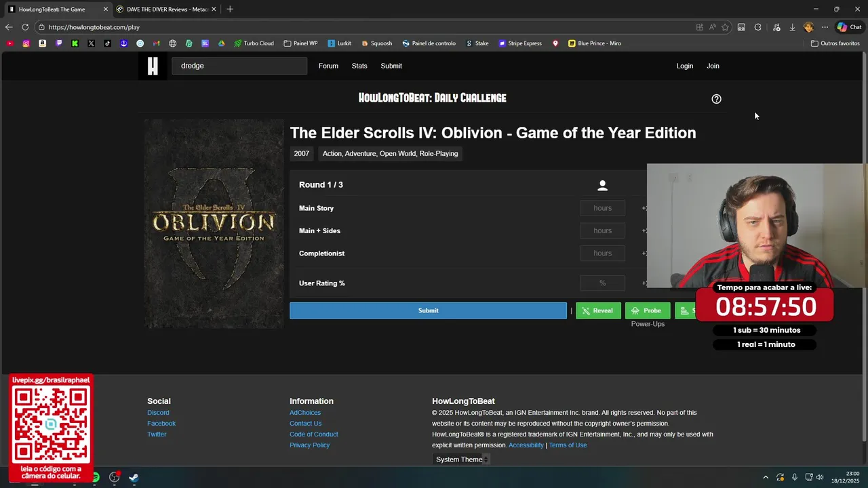Open the HowLongToBeat logo home link

(x=153, y=66)
